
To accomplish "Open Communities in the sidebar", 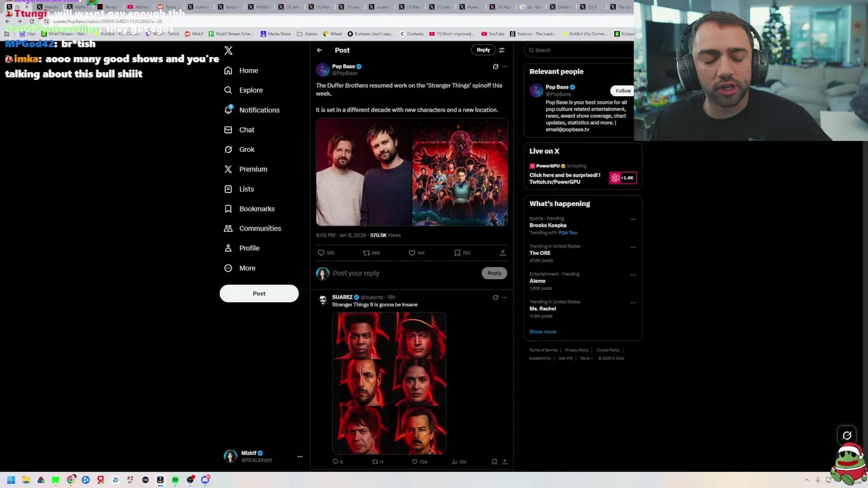I will coord(252,228).
